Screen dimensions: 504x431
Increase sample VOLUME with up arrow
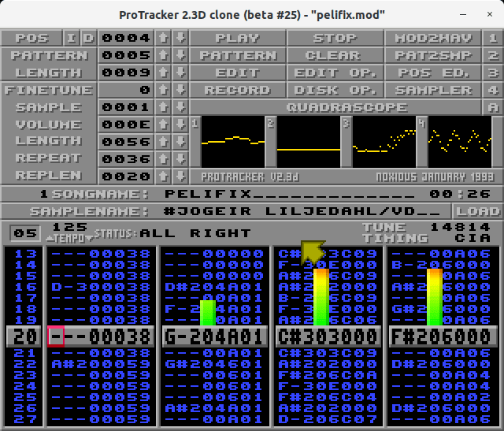tap(163, 124)
